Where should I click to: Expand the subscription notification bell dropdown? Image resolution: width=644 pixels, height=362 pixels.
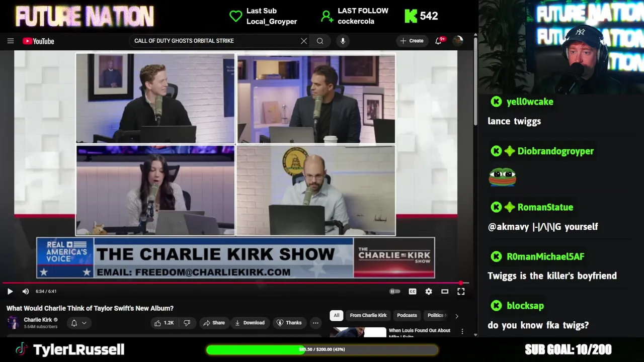(79, 323)
